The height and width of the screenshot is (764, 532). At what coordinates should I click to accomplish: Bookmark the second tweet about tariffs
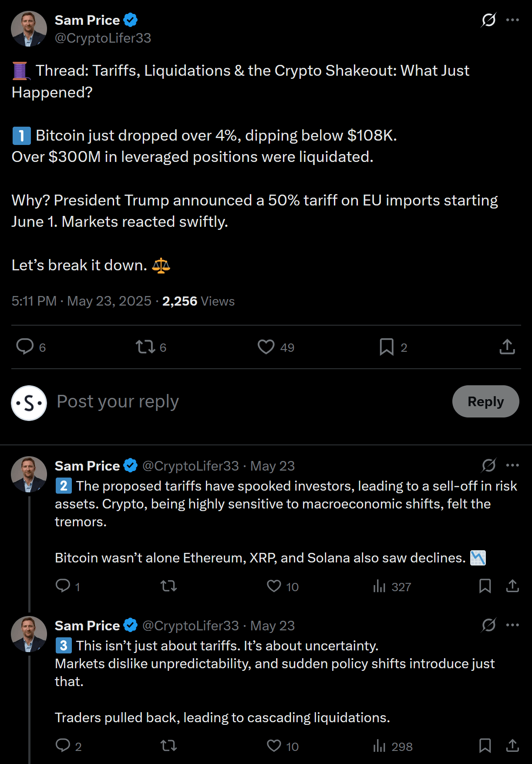coord(485,586)
